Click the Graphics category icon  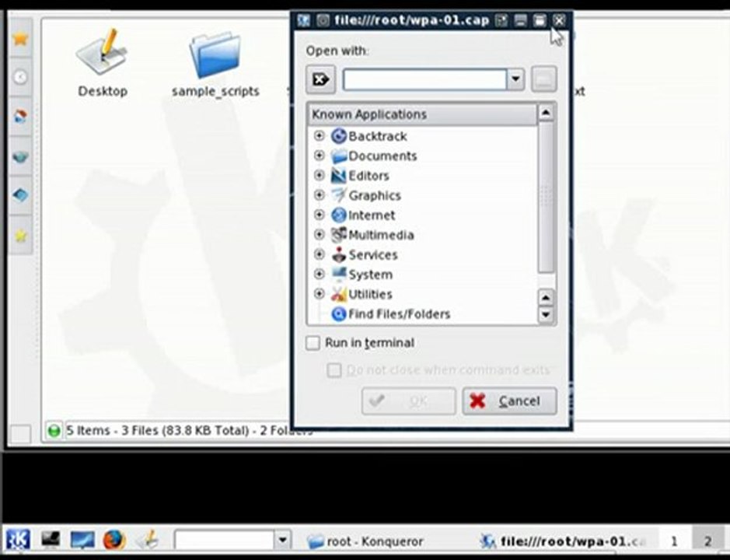(339, 195)
